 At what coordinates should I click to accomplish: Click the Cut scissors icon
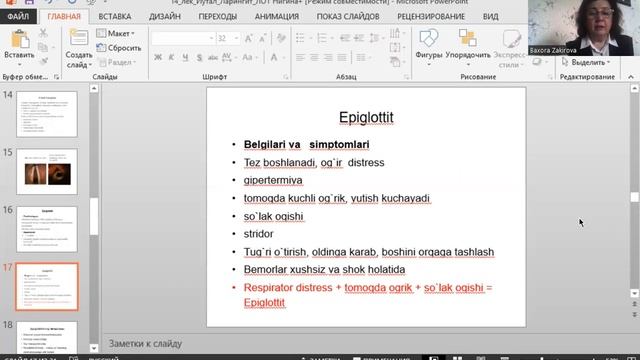[x=43, y=33]
